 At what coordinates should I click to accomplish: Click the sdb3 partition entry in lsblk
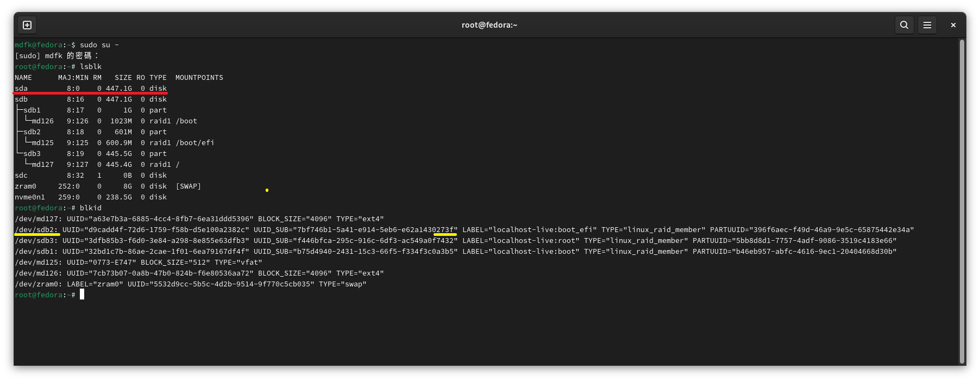click(32, 154)
